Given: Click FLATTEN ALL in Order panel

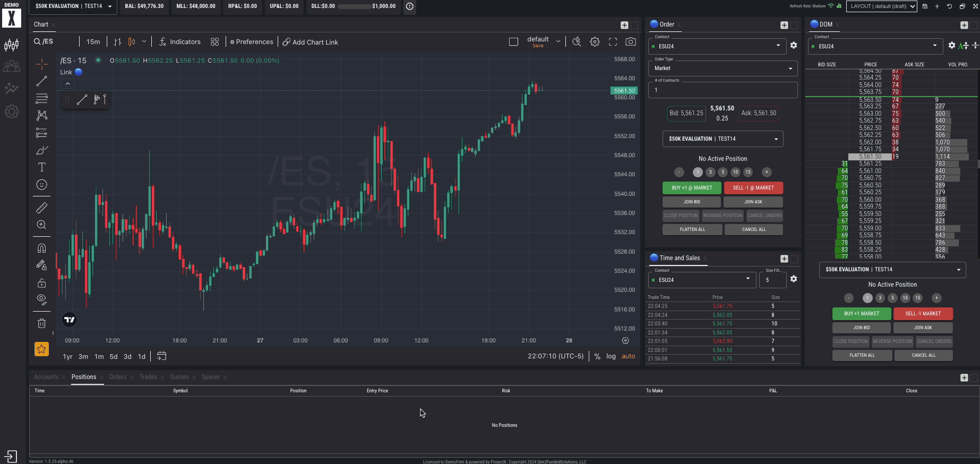Looking at the screenshot, I should pos(692,229).
